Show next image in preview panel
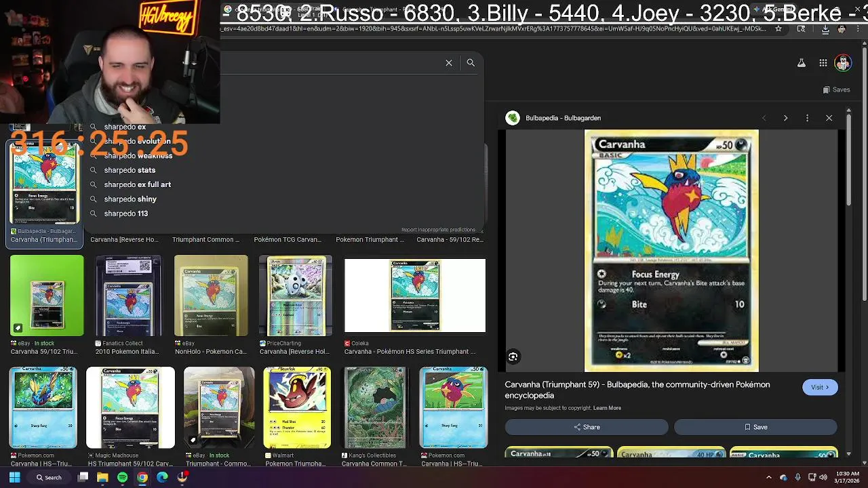868x488 pixels. click(x=785, y=118)
